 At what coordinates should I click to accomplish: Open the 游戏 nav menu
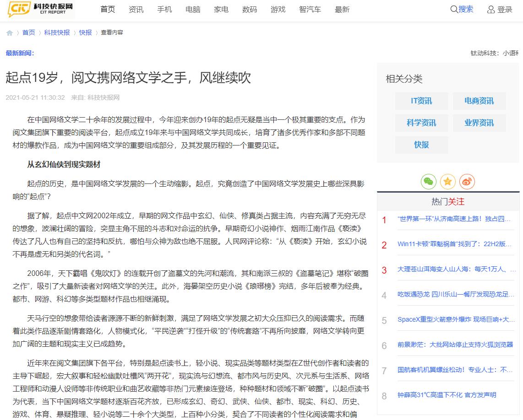click(278, 9)
